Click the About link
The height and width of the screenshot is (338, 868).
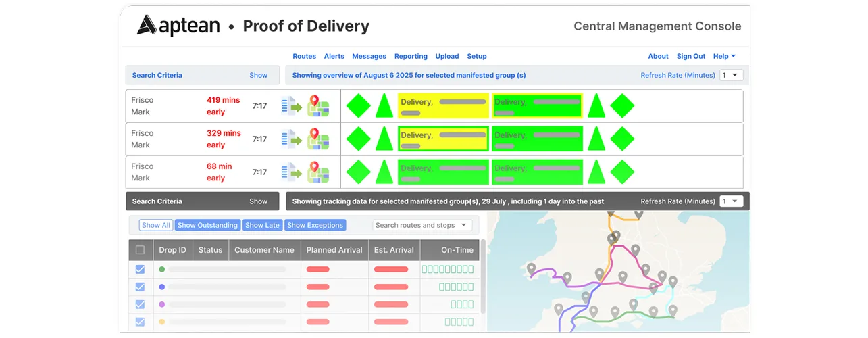(659, 57)
